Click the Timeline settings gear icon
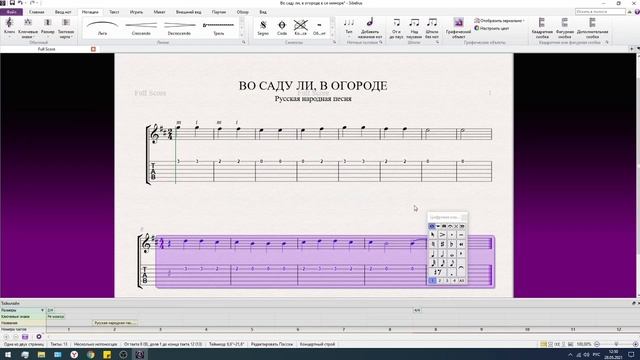Viewport: 640px width, 360px height. (39, 337)
